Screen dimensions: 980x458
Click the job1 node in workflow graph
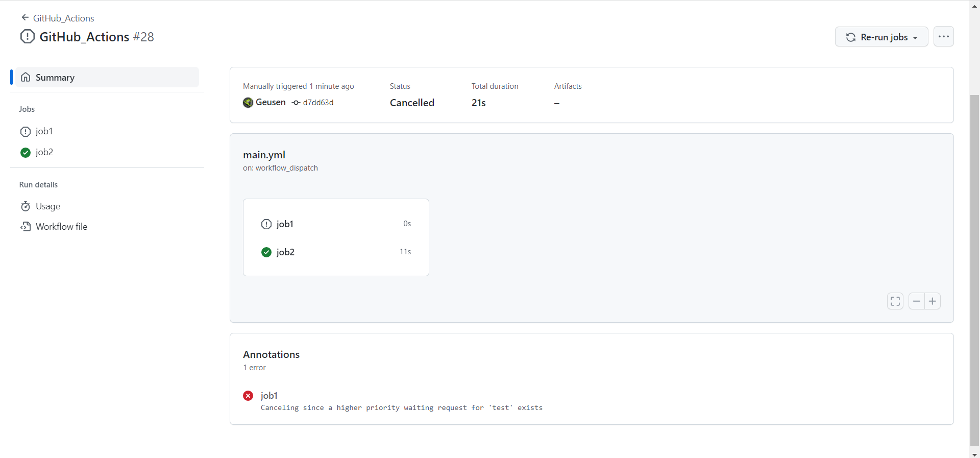point(336,224)
